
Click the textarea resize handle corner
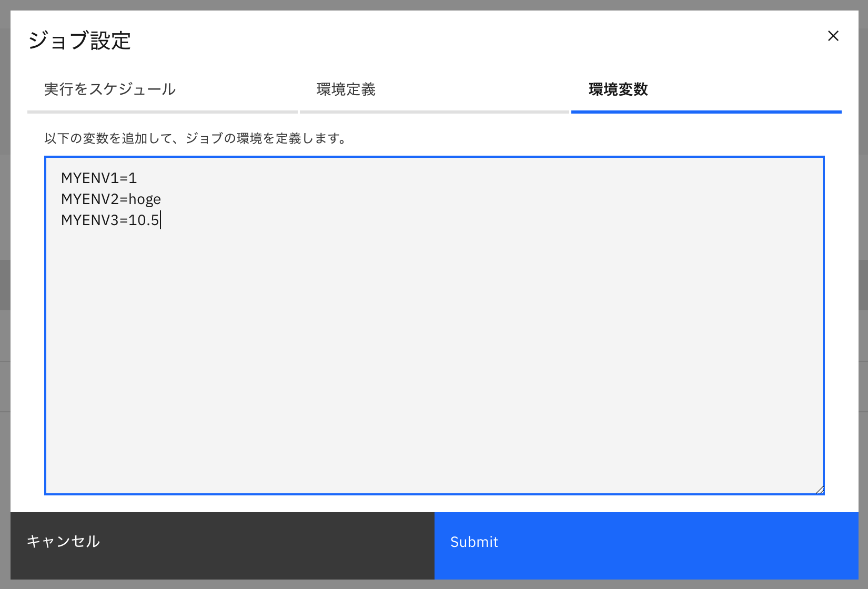coord(820,490)
